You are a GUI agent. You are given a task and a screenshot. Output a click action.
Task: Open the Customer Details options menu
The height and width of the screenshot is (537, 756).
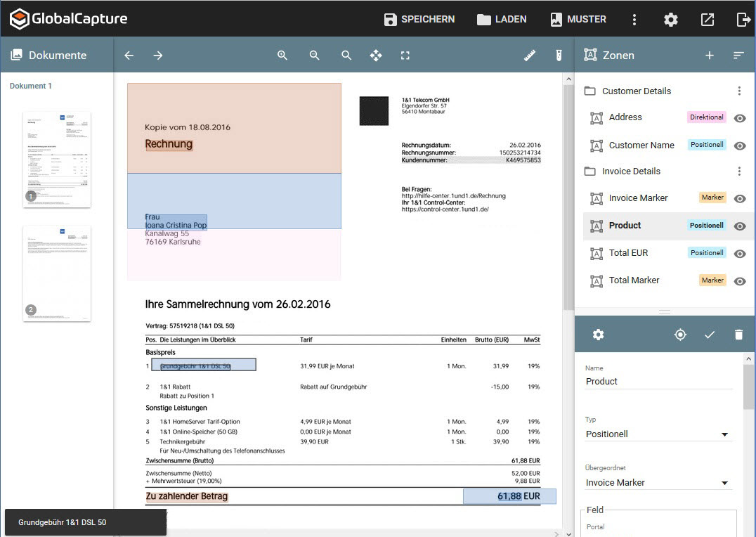click(738, 91)
